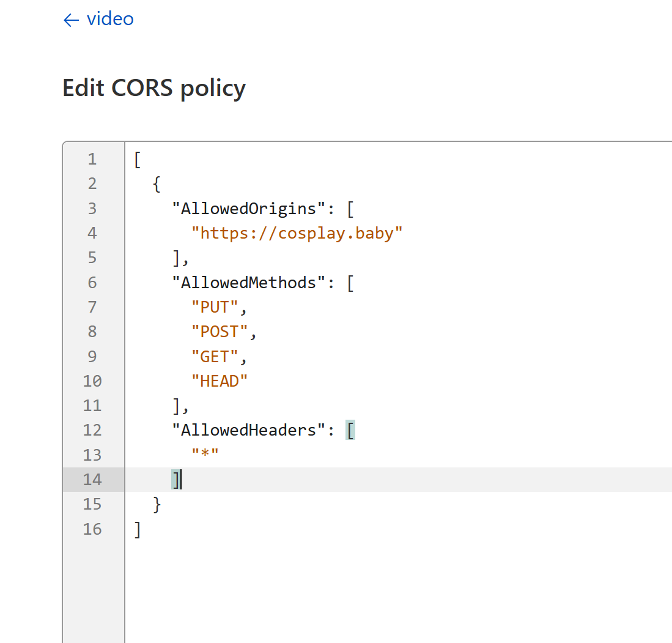Screen dimensions: 672x643
Task: Click the "*" wildcard header value
Action: 205,455
